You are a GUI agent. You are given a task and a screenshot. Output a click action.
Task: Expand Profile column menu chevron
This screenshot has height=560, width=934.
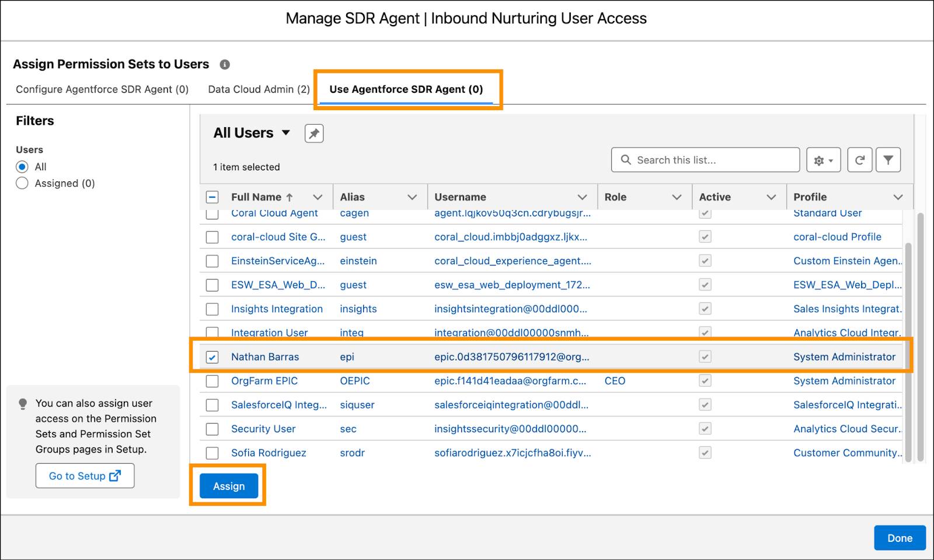[898, 197]
